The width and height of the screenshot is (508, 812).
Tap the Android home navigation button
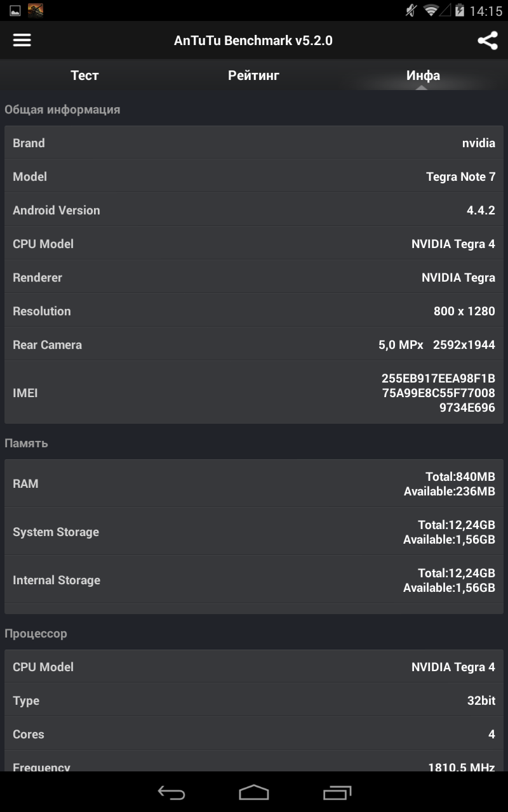pyautogui.click(x=254, y=792)
